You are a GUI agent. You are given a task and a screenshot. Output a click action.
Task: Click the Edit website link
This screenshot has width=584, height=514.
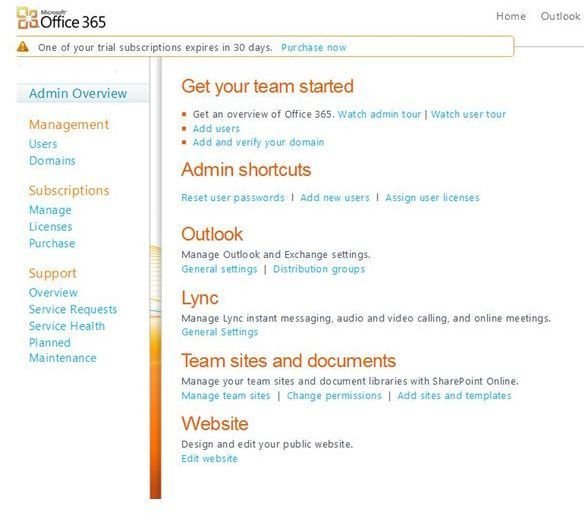tap(209, 459)
